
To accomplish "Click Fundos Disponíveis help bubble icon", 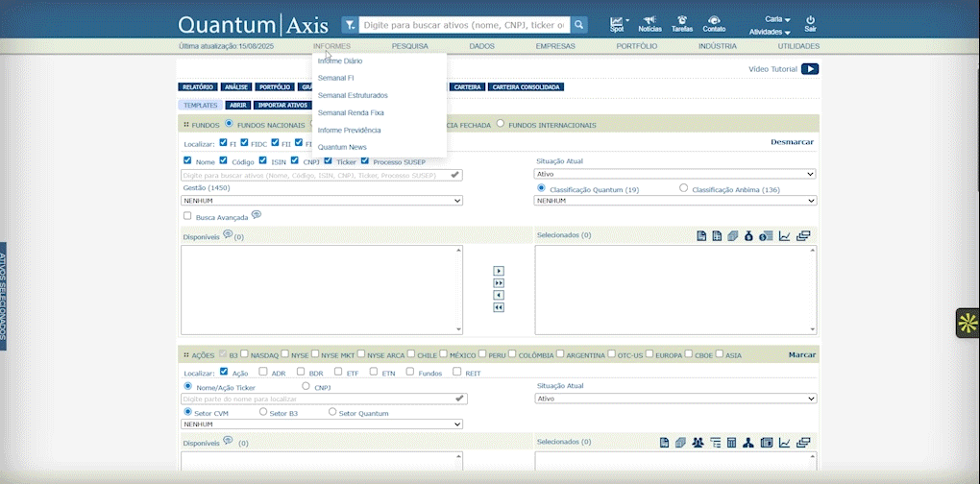I will 228,234.
